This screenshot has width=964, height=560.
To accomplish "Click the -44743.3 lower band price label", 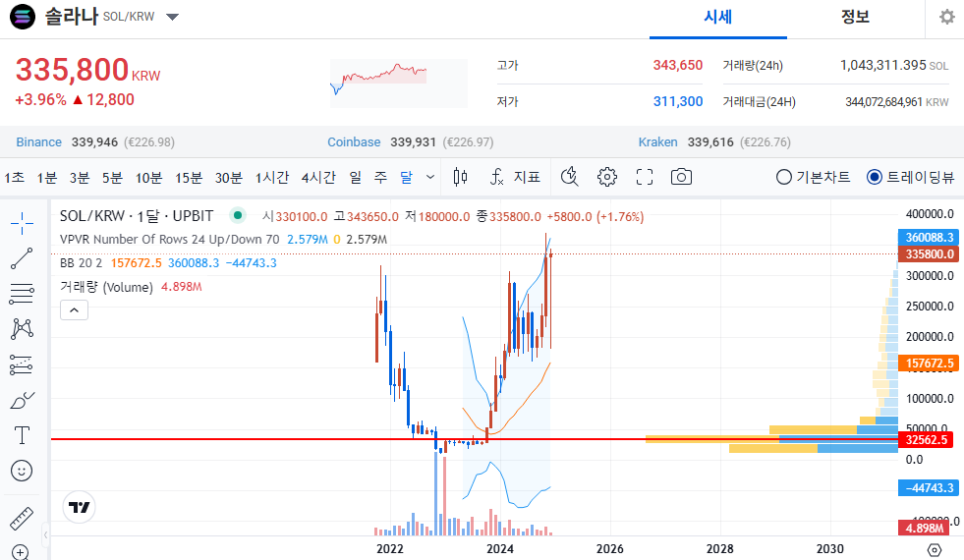I will point(929,488).
